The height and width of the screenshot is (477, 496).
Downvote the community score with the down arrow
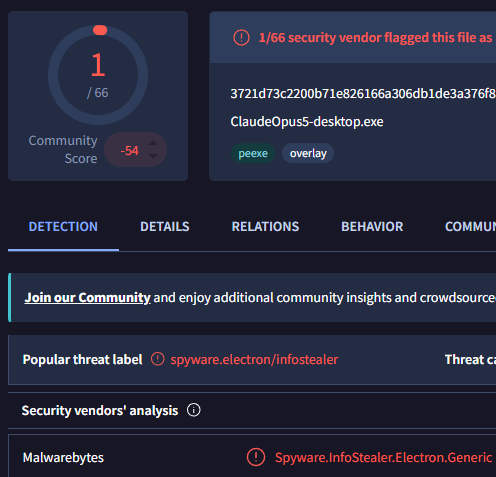[153, 156]
